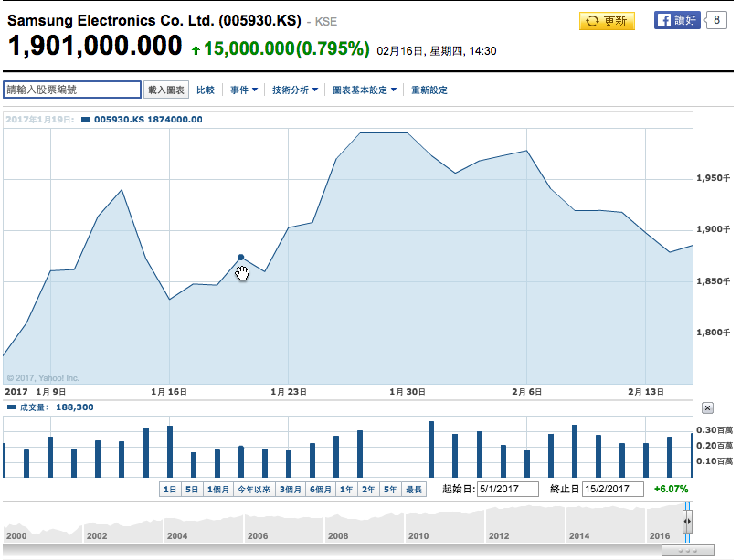The width and height of the screenshot is (741, 560).
Task: Click the 1月 23日 x-axis date label
Action: click(x=289, y=392)
